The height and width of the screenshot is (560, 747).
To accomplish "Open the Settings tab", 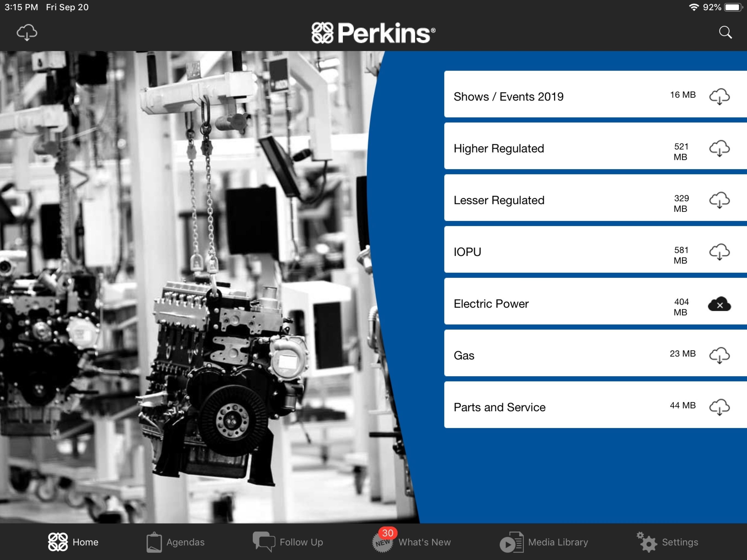I will click(x=667, y=542).
